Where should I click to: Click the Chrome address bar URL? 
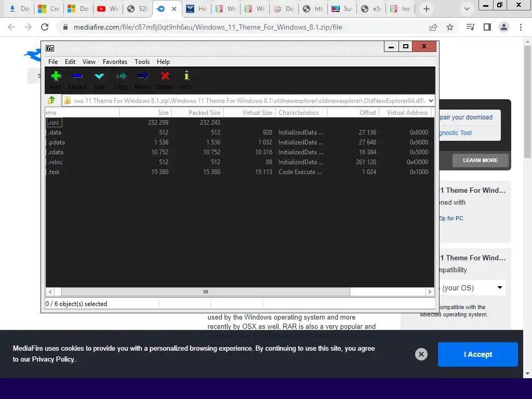pos(208,27)
